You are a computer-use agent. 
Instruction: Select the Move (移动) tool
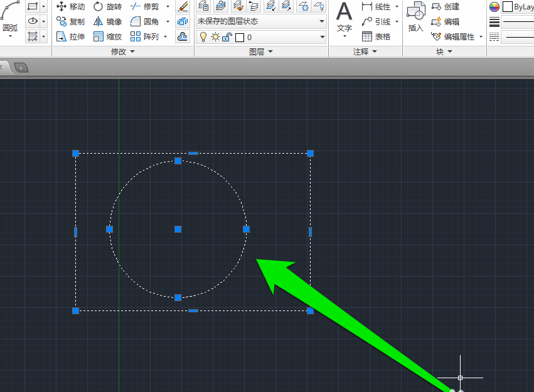tap(70, 7)
